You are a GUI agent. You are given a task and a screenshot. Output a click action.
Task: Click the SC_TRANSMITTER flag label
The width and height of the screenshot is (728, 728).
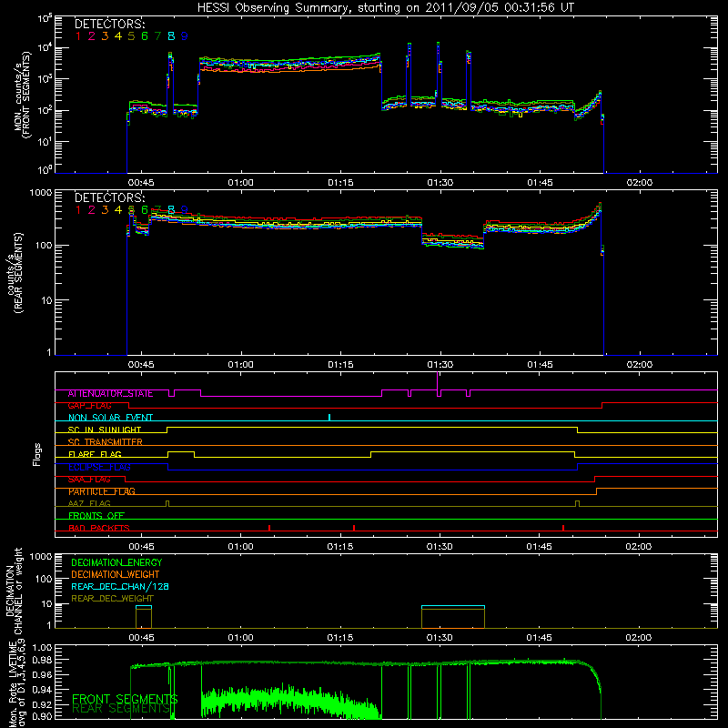(105, 441)
